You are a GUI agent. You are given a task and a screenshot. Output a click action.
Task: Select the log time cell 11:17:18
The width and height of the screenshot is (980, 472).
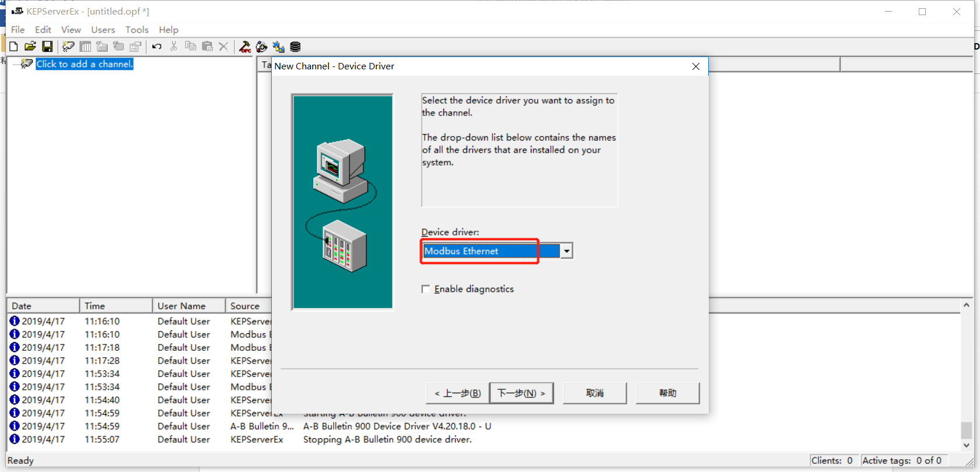(x=102, y=347)
